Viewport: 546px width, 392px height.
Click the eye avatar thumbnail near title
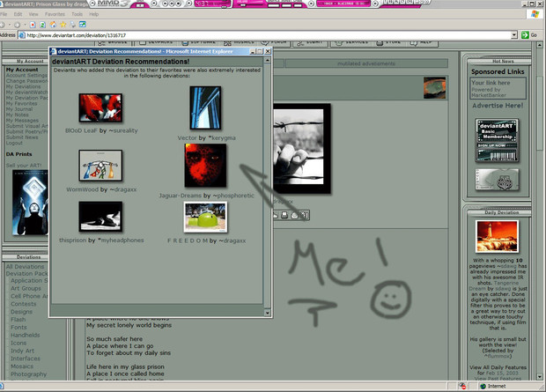(434, 88)
